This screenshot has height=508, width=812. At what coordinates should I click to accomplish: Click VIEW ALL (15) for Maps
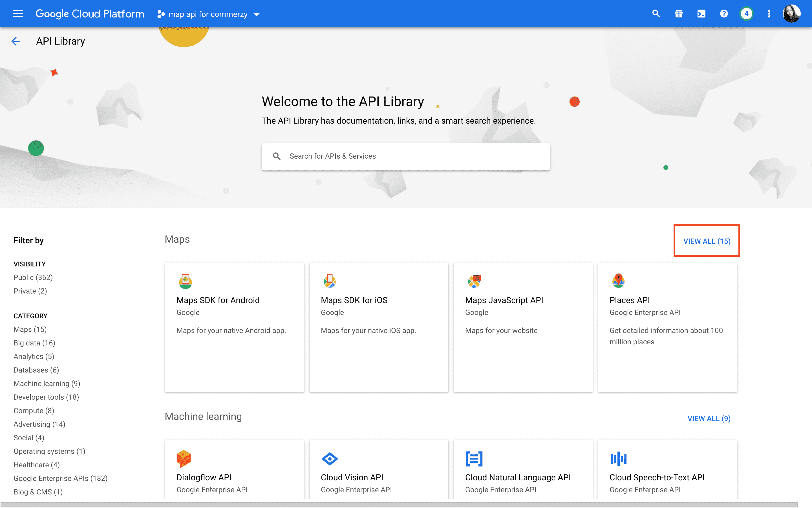(707, 241)
